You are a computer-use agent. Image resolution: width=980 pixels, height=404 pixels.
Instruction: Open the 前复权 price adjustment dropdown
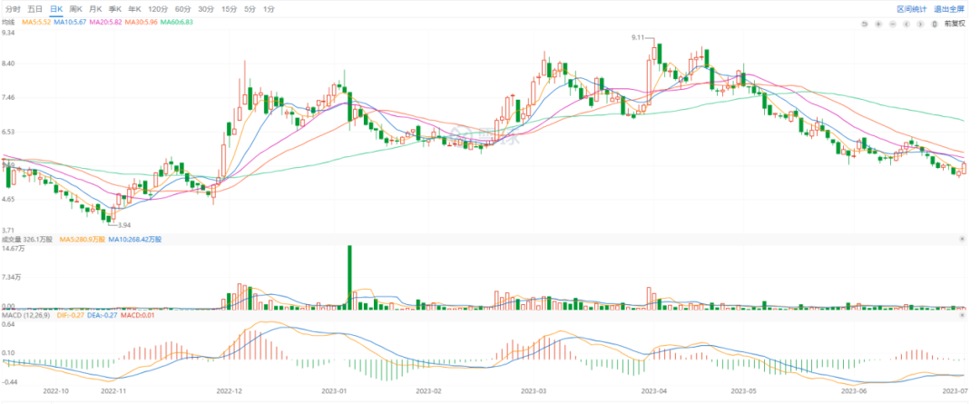[955, 23]
